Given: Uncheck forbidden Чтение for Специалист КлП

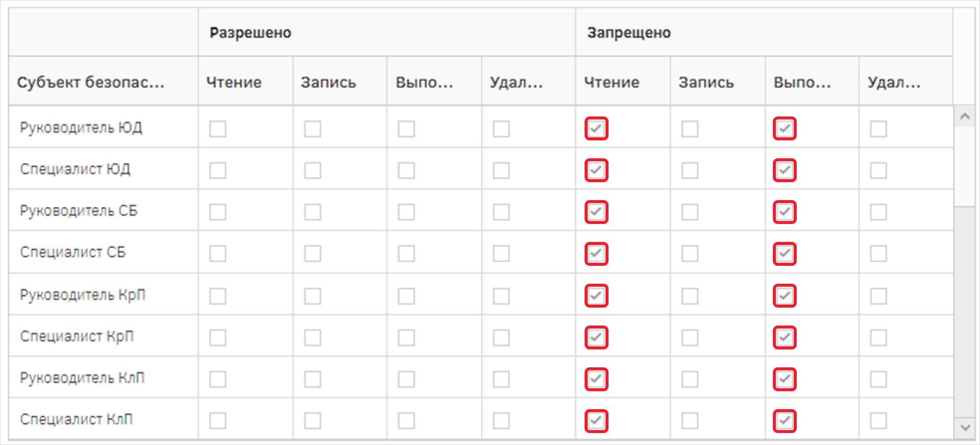Looking at the screenshot, I should point(596,421).
